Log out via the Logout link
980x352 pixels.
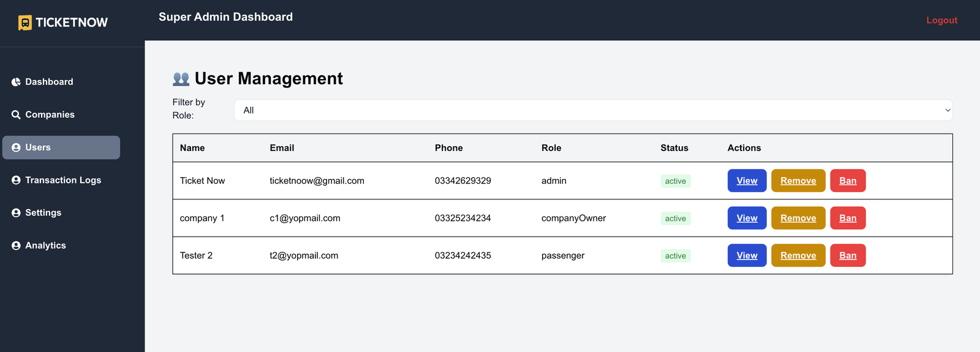tap(941, 20)
